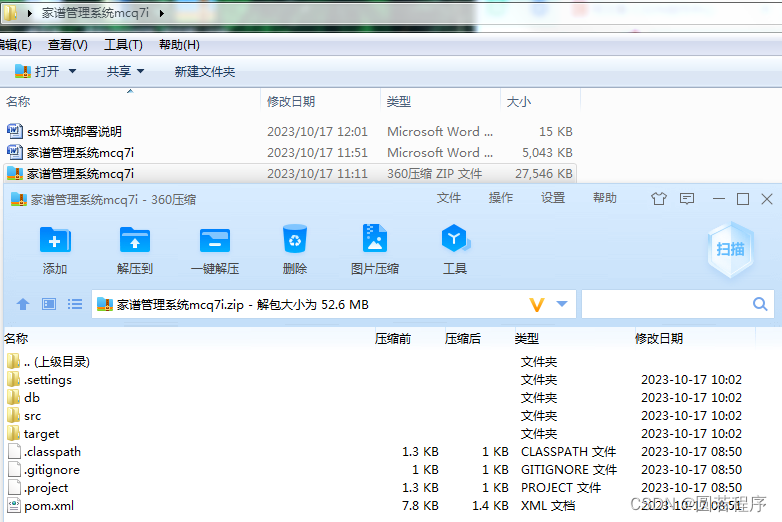Image resolution: width=782 pixels, height=522 pixels.
Task: Click the Add (添加) icon in 360压缩
Action: point(55,240)
